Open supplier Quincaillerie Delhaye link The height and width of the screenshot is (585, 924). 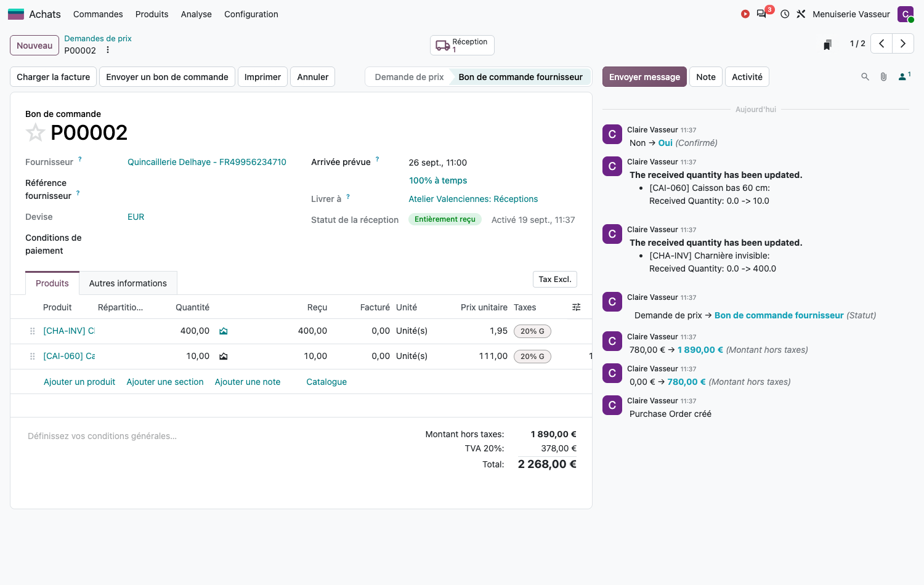tap(207, 162)
